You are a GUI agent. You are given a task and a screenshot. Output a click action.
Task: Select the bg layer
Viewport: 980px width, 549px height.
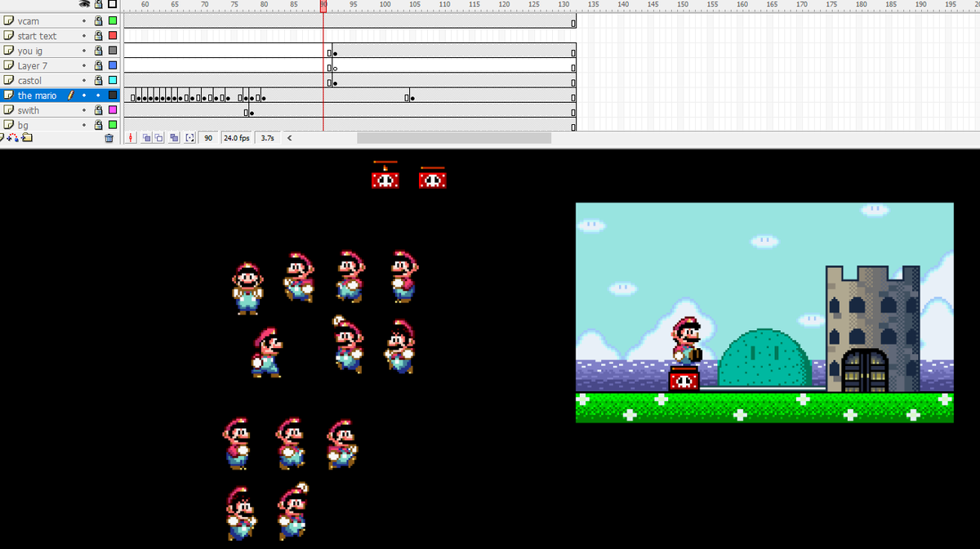pos(23,125)
